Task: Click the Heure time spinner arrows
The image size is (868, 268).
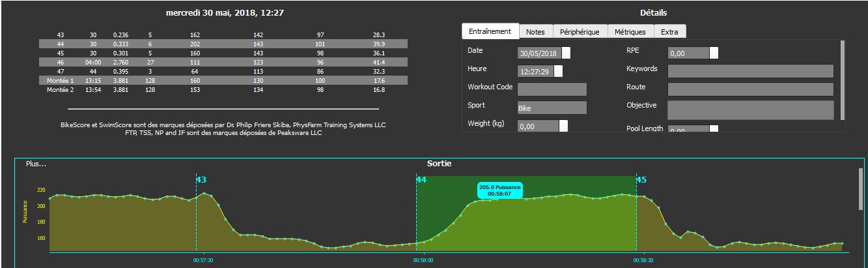Action: pyautogui.click(x=558, y=72)
